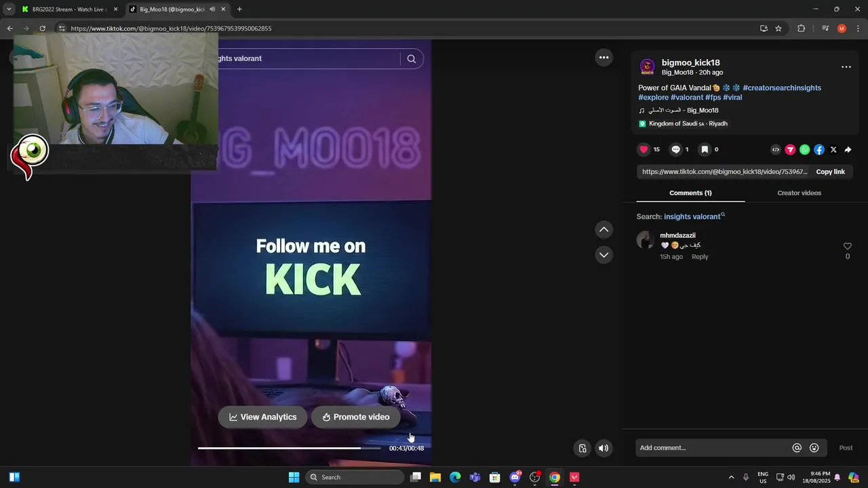868x488 pixels.
Task: Open insights valorant search link
Action: (694, 217)
